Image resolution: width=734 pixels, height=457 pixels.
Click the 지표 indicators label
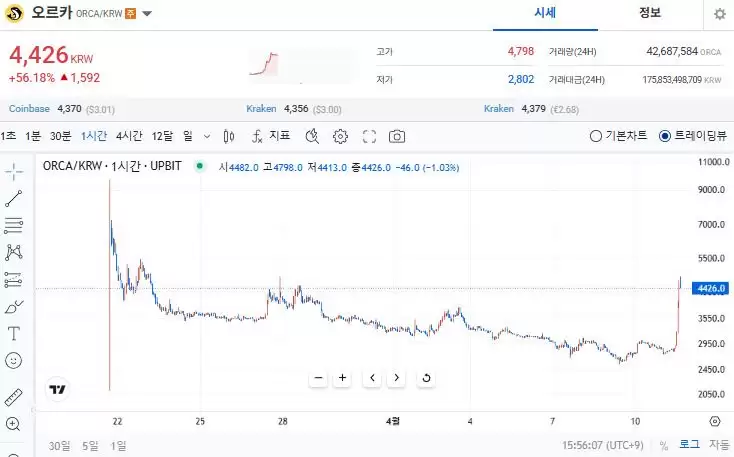pyautogui.click(x=279, y=136)
